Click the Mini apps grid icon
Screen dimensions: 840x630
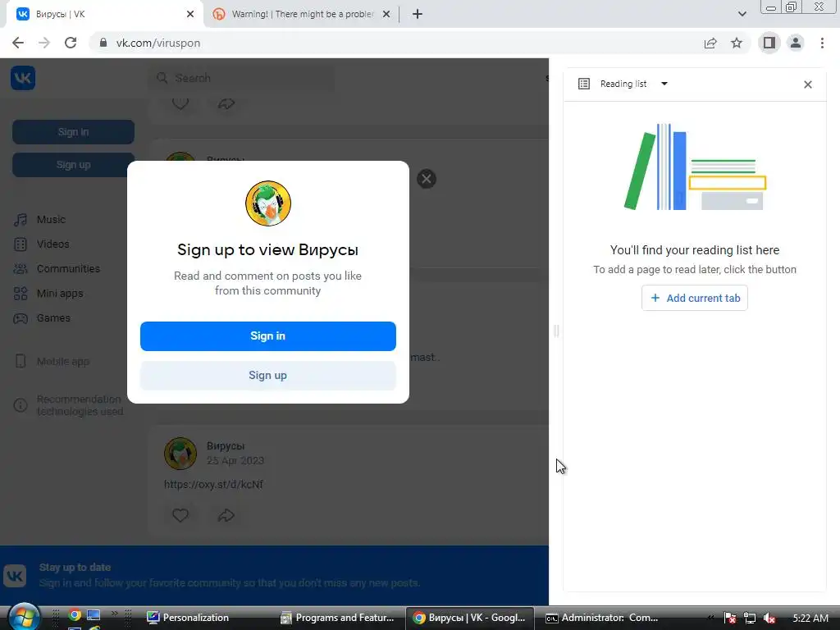click(x=21, y=294)
